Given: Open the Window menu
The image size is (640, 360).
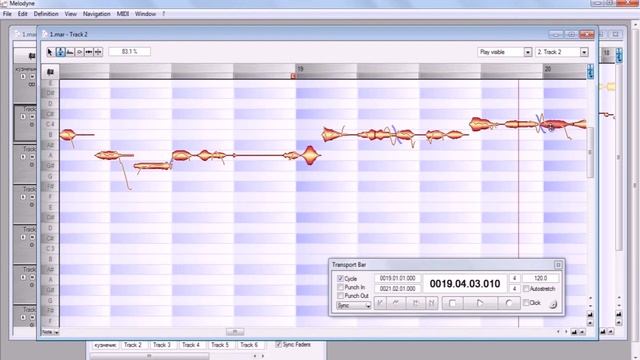Looking at the screenshot, I should pos(145,14).
